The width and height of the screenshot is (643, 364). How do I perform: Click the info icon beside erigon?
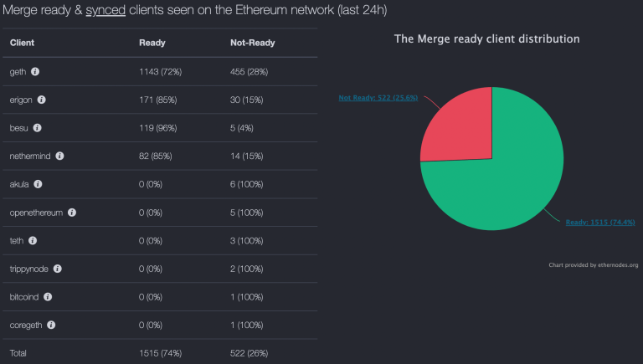coord(42,100)
